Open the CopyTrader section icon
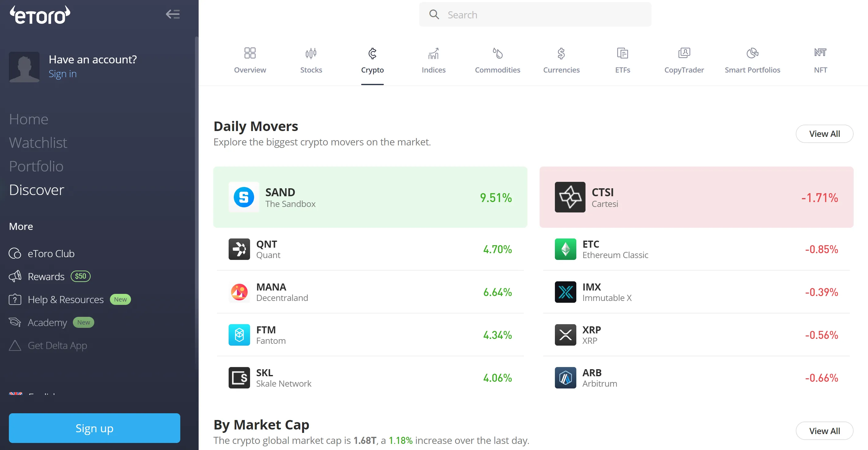868x450 pixels. click(x=684, y=53)
